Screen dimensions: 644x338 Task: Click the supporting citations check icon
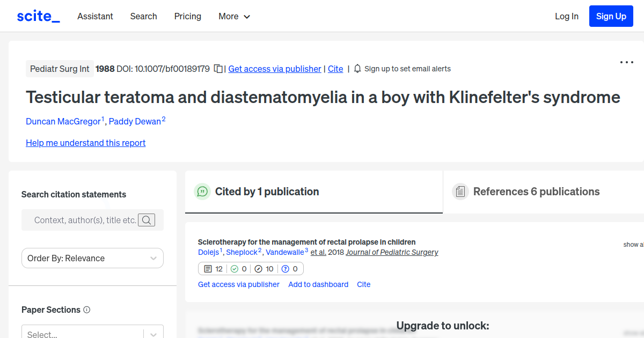tap(235, 268)
